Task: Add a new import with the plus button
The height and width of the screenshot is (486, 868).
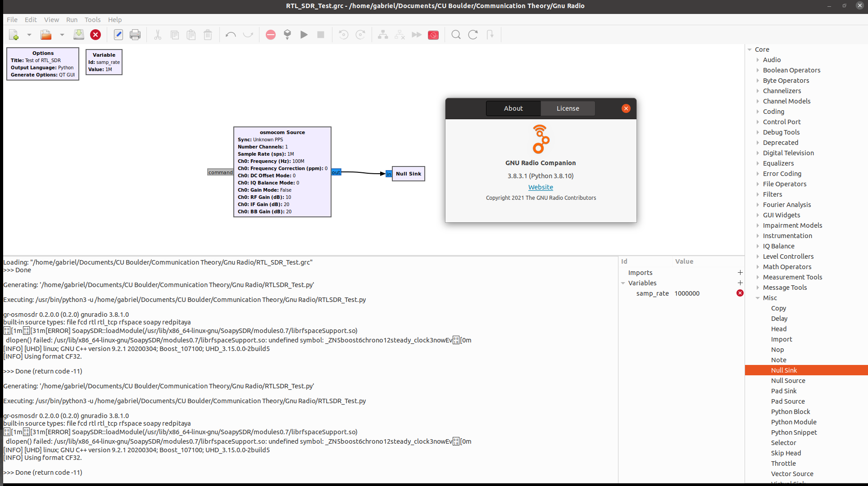Action: (740, 272)
